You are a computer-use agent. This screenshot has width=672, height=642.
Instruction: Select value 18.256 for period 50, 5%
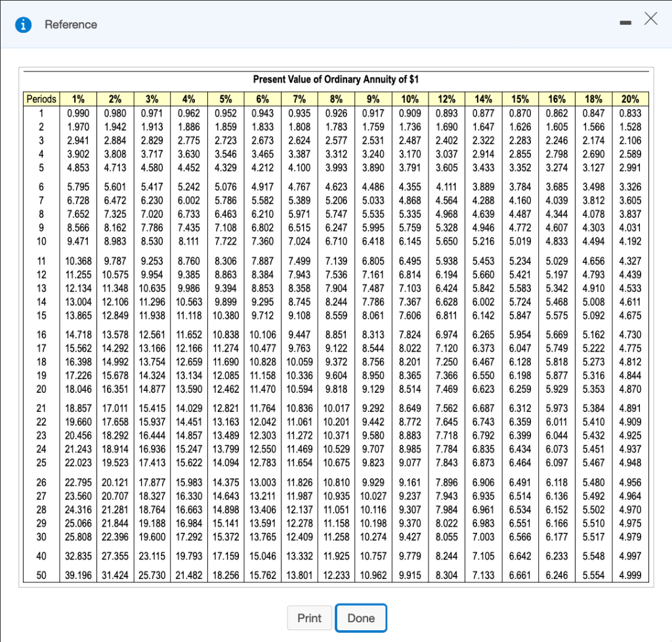tap(225, 575)
